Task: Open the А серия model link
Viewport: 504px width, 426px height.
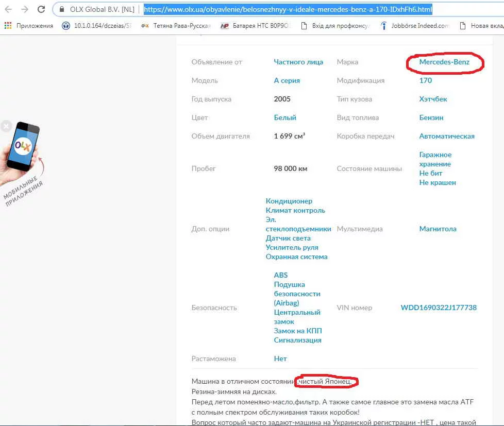Action: click(287, 81)
